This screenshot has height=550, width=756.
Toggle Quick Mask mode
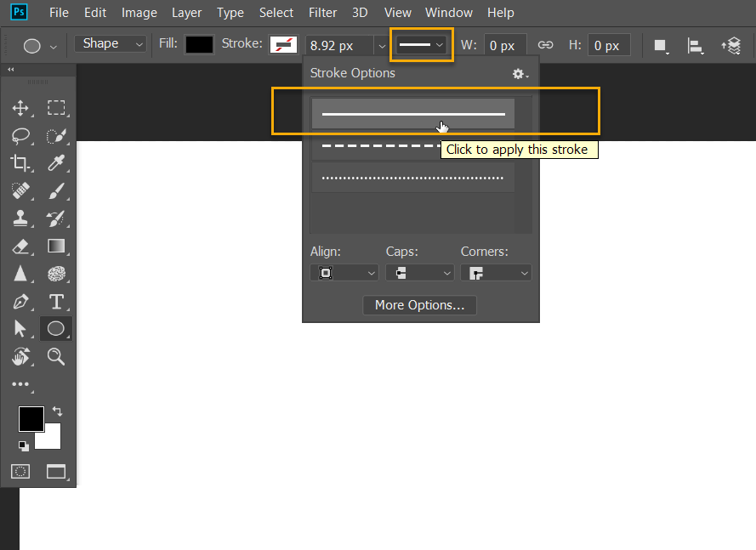(x=20, y=472)
